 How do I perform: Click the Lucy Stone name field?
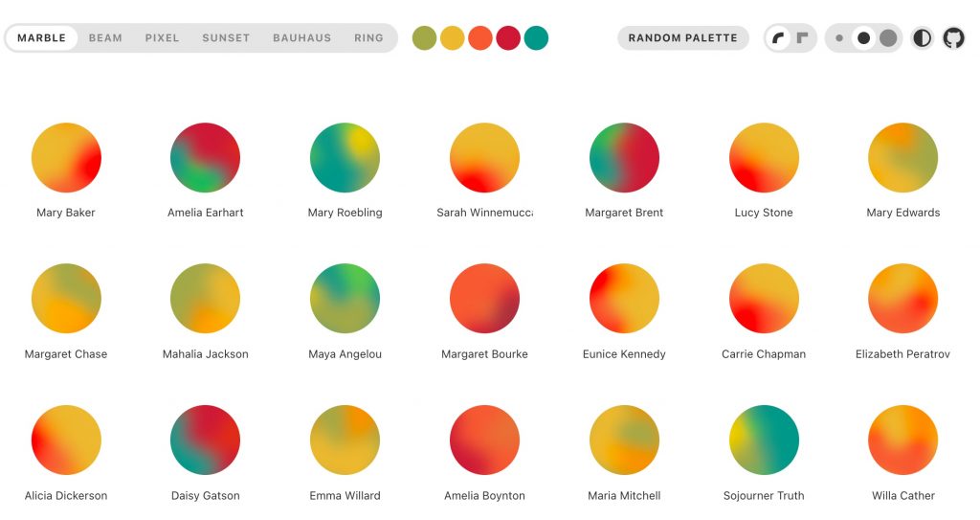pyautogui.click(x=764, y=213)
